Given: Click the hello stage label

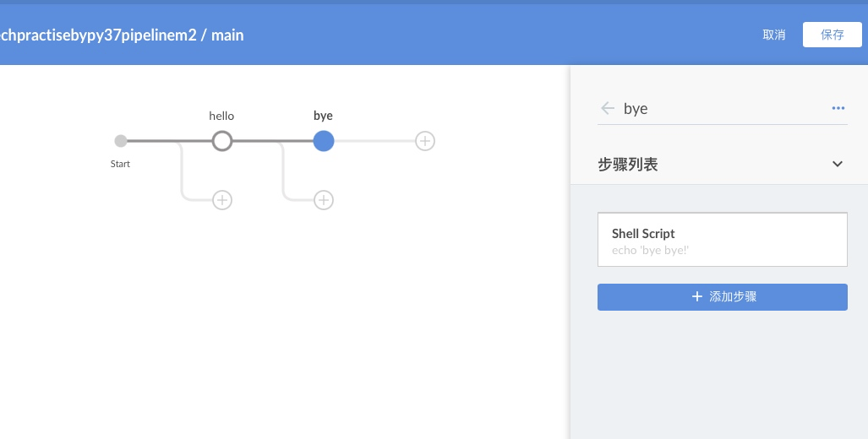Looking at the screenshot, I should 221,116.
